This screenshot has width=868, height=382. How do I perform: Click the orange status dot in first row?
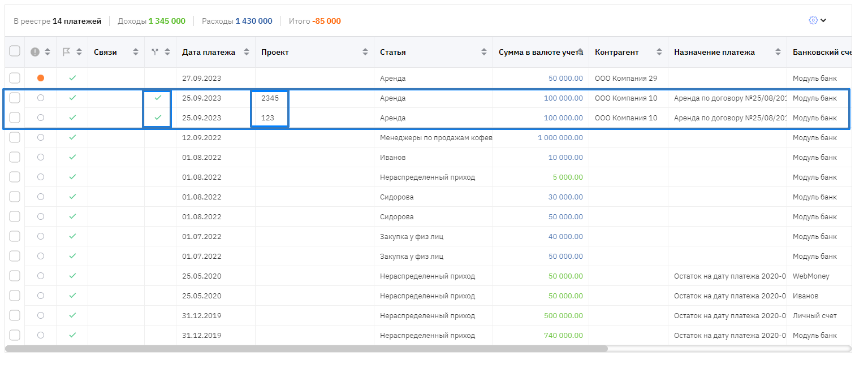(40, 78)
